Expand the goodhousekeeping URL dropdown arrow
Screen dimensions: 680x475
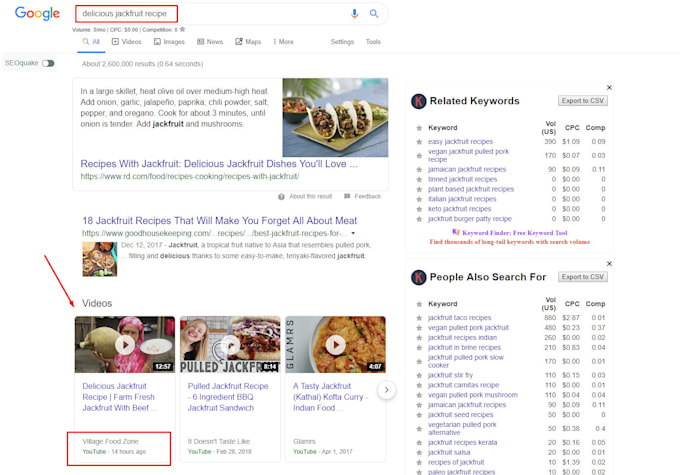coord(353,233)
